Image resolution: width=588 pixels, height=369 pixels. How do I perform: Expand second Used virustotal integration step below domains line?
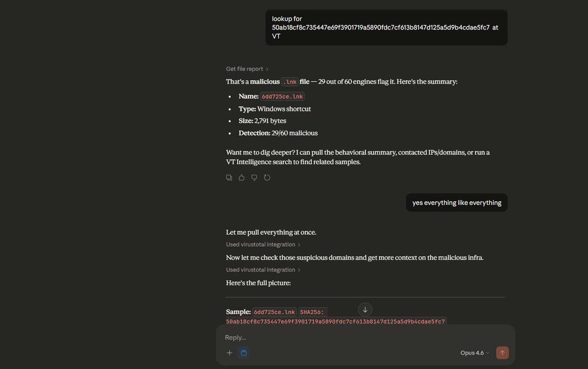263,270
